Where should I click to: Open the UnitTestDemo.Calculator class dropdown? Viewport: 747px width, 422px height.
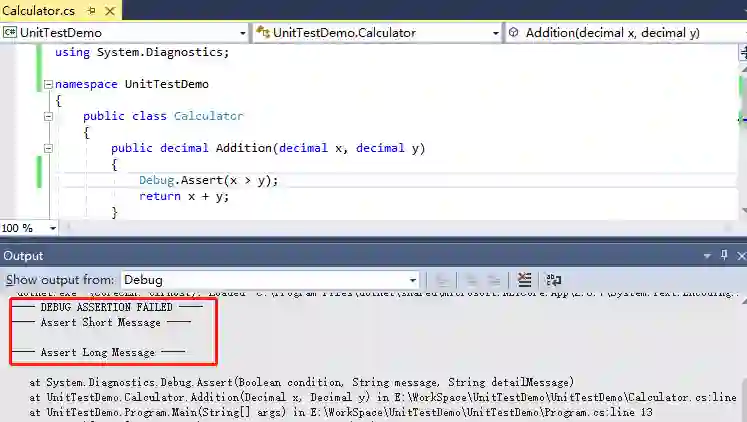pos(495,33)
